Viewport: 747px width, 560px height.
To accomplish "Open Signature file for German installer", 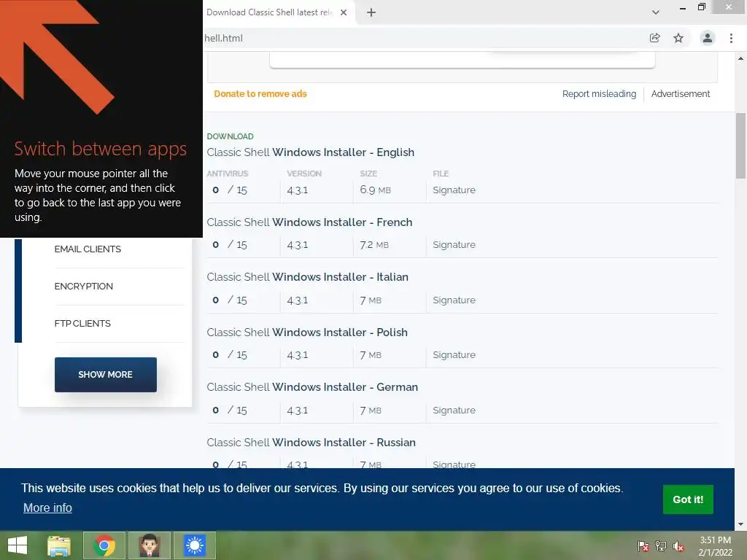I will (x=454, y=410).
